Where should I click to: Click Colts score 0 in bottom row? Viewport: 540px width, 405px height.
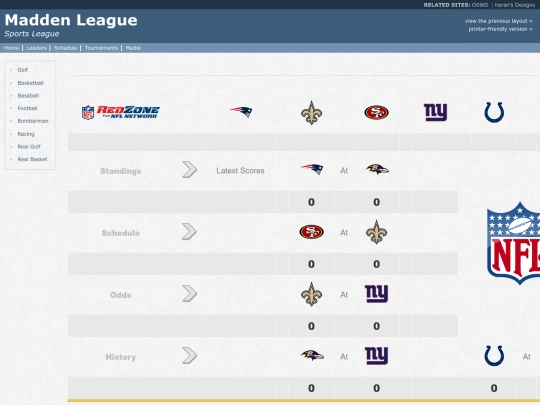[x=494, y=388]
